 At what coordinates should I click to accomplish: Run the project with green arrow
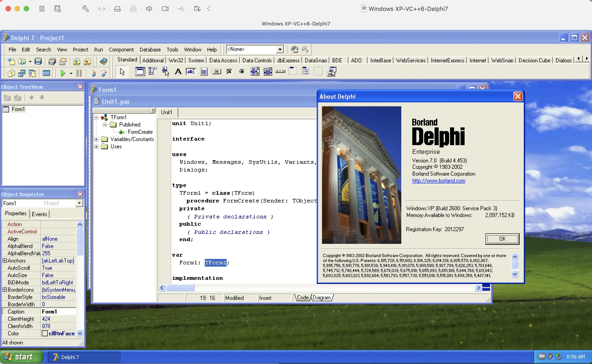point(63,73)
